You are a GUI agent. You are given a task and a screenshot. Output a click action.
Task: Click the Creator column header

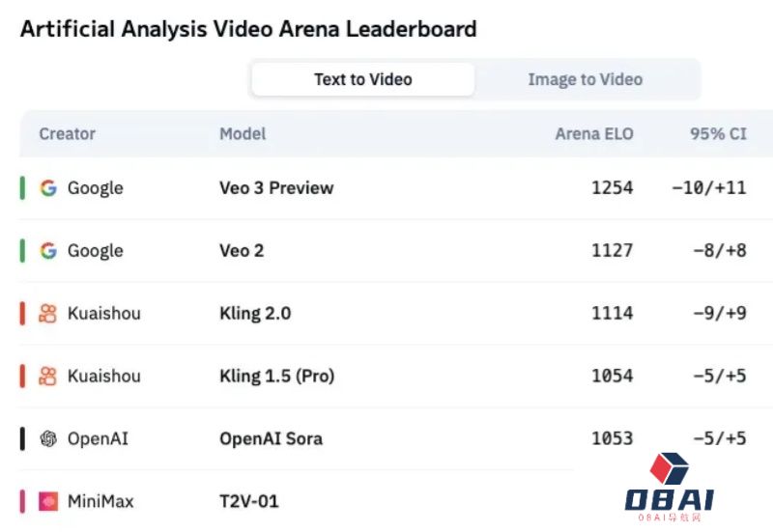pos(67,134)
